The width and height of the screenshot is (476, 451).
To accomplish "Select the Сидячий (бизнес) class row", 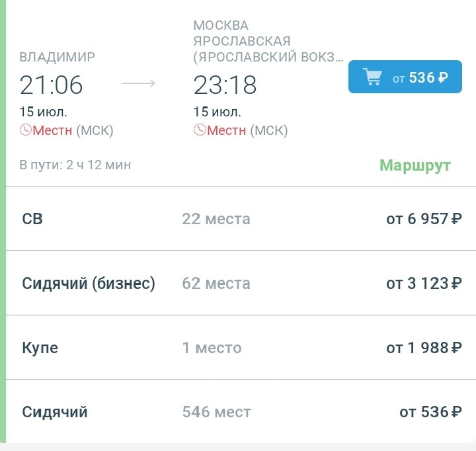I will point(241,283).
